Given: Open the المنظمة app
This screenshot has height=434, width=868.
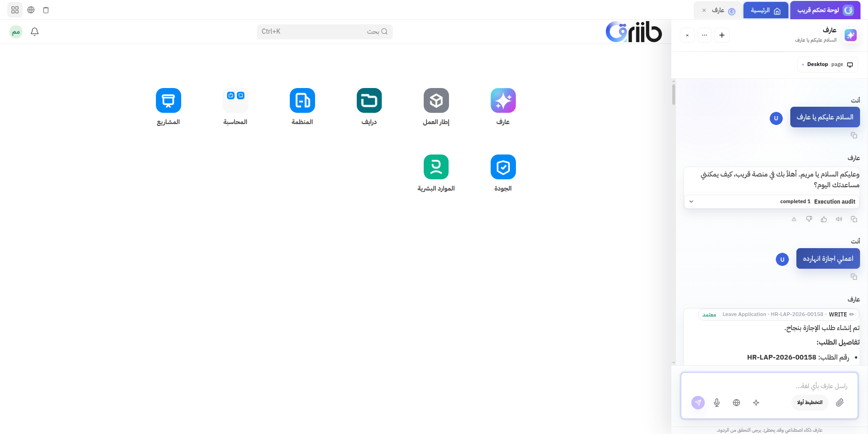Looking at the screenshot, I should pyautogui.click(x=302, y=101).
